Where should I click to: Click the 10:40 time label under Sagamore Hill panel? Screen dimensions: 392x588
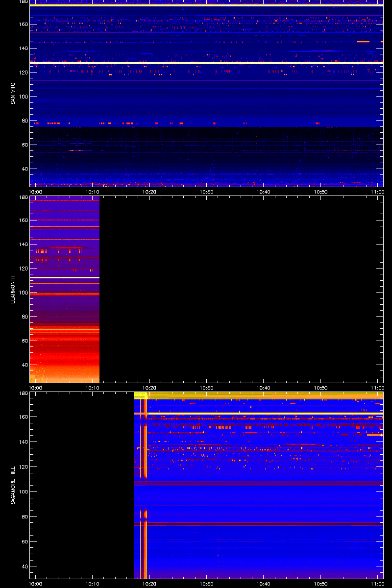[264, 584]
